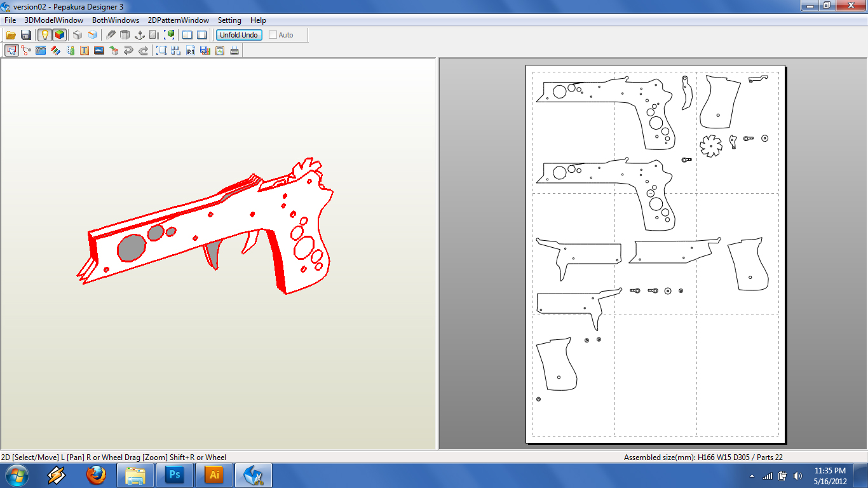The height and width of the screenshot is (488, 868).
Task: Click the floppy disk with bar chart icon
Action: pyautogui.click(x=205, y=50)
